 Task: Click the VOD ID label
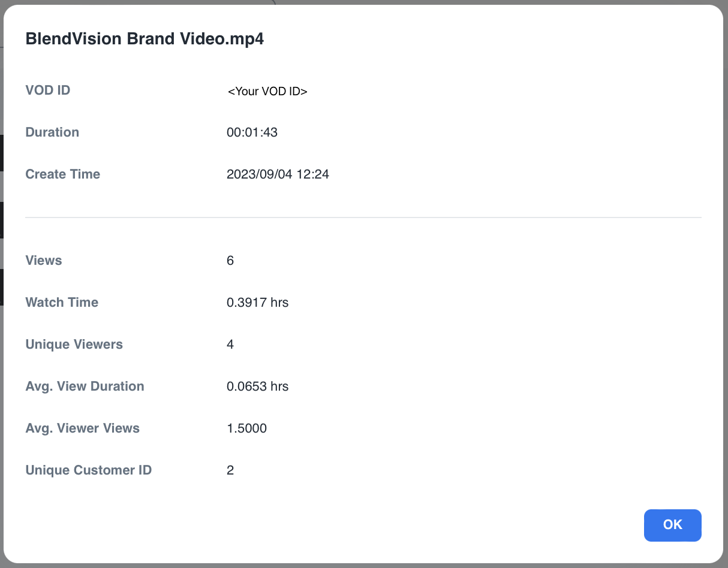(48, 90)
